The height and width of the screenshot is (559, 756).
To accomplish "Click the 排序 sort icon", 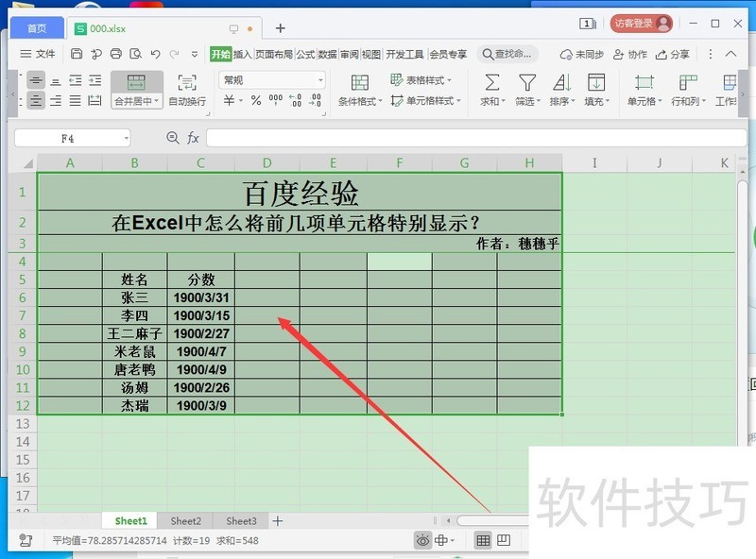I will [561, 83].
